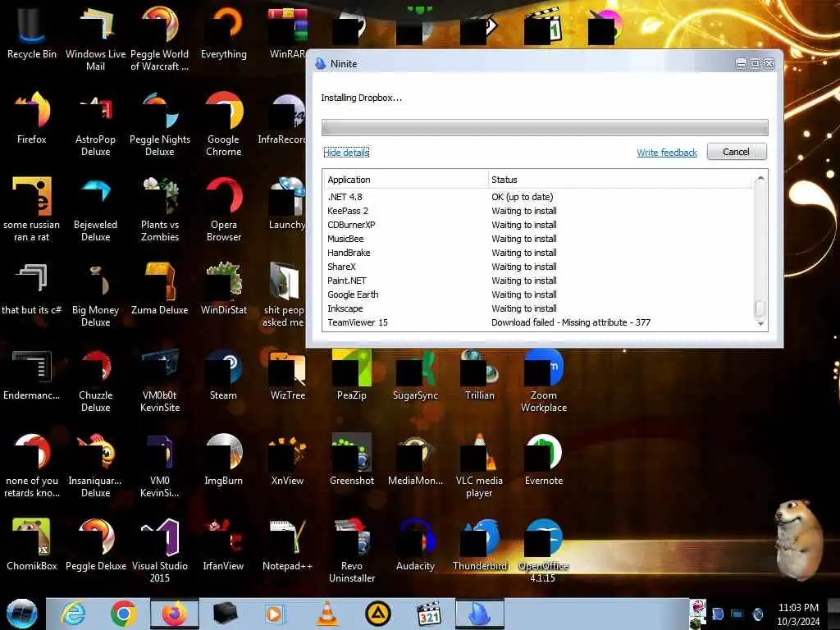The image size is (840, 630).
Task: Select the Opera Browser desktop icon
Action: 224,209
